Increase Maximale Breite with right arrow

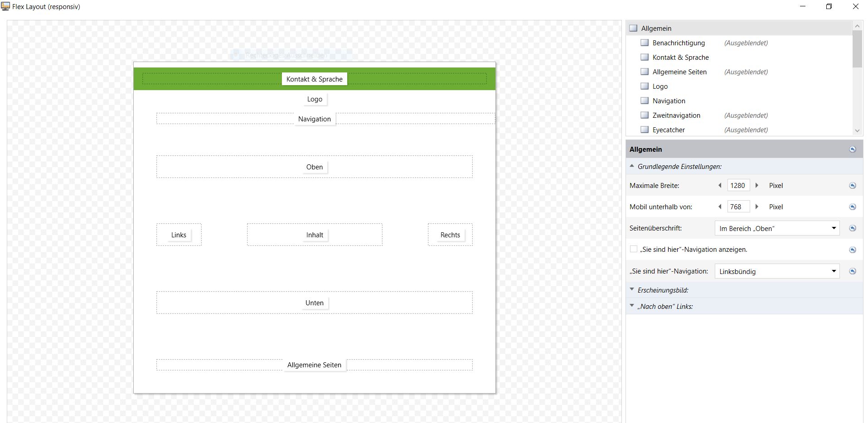pos(756,186)
